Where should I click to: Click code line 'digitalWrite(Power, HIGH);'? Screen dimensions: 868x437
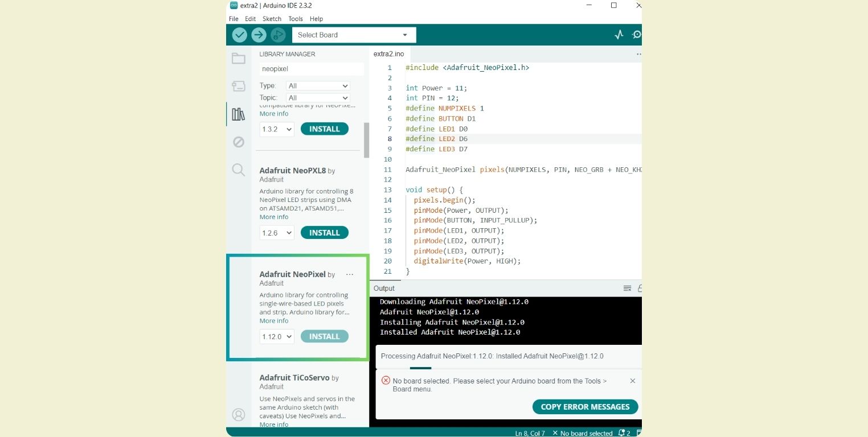(468, 261)
